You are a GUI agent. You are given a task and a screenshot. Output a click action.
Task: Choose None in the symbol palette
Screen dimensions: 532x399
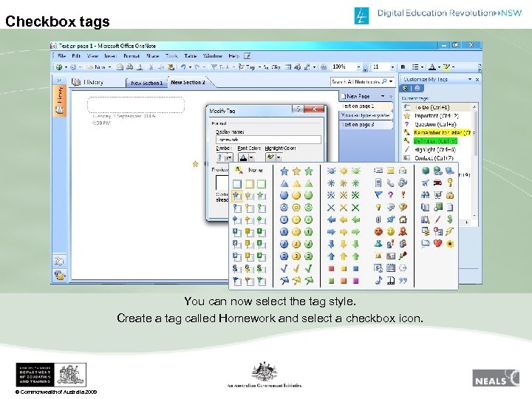[249, 171]
